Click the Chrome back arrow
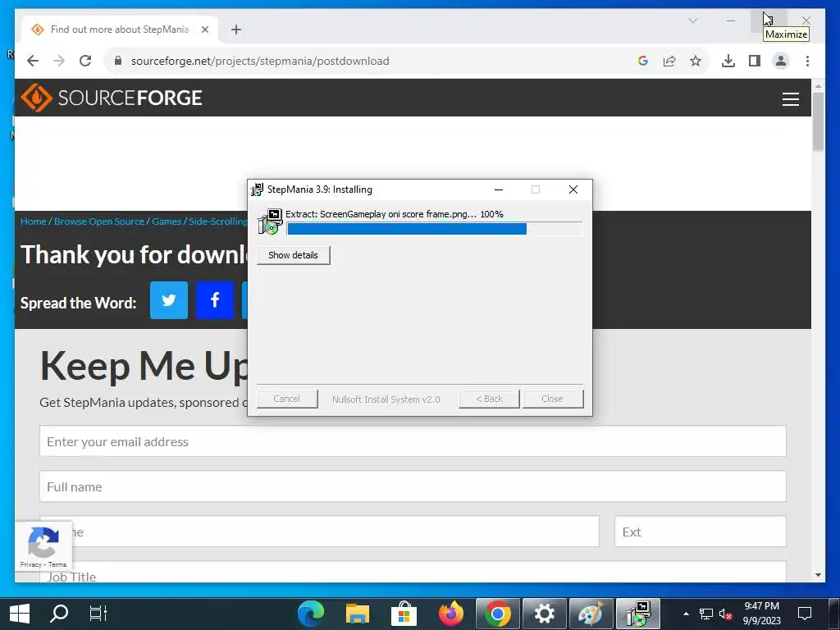 (x=33, y=61)
